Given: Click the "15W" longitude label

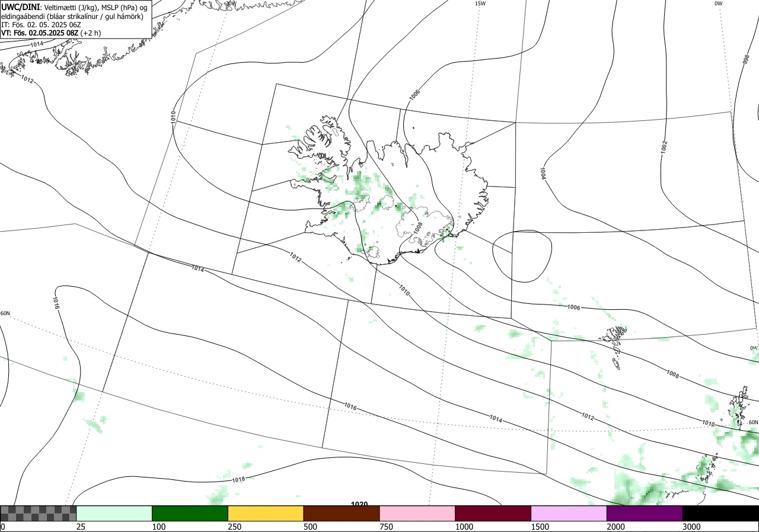Looking at the screenshot, I should pos(480,4).
